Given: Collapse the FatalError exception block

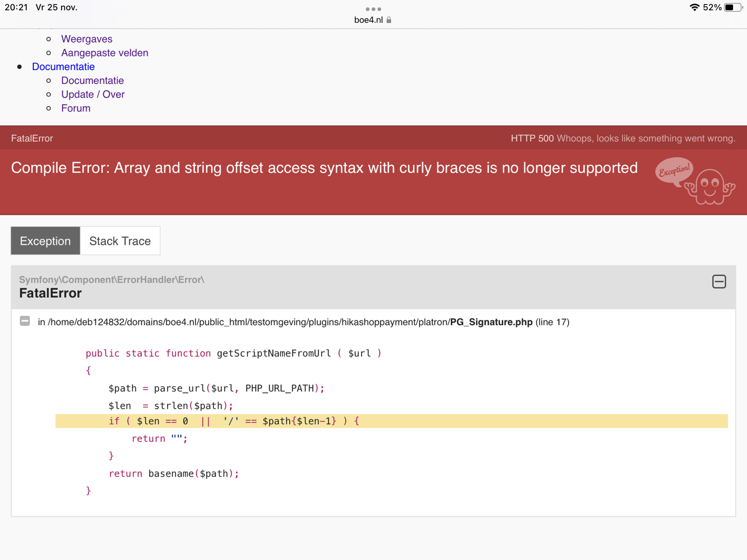Looking at the screenshot, I should point(718,282).
